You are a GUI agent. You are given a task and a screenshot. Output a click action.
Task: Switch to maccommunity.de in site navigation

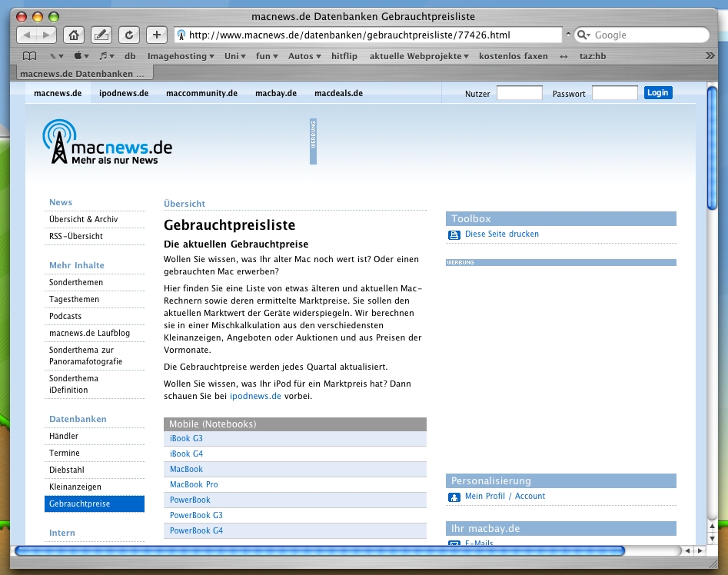click(201, 93)
